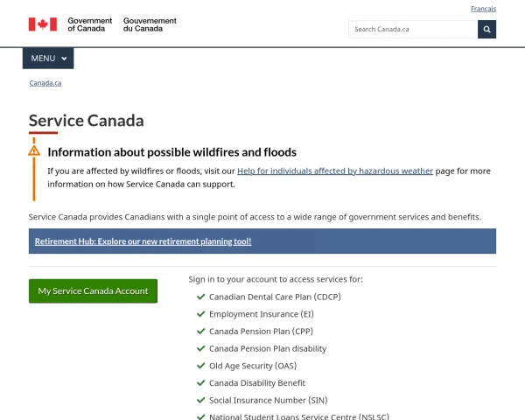
Task: Click the chevron arrow in MENU button
Action: (x=64, y=59)
